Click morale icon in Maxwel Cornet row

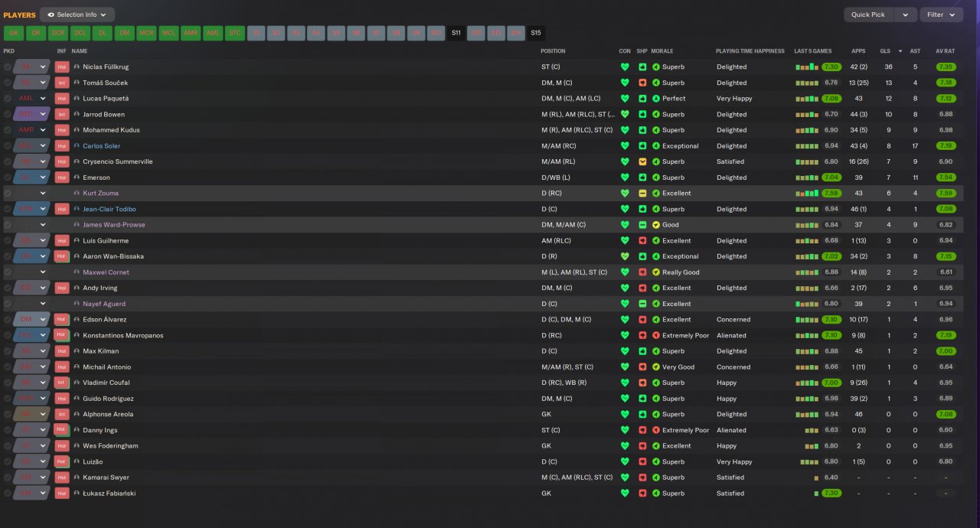(655, 272)
